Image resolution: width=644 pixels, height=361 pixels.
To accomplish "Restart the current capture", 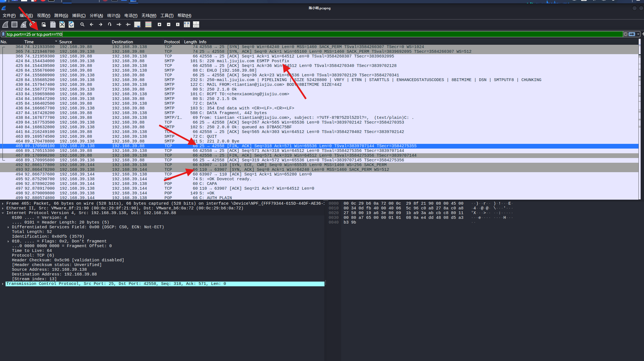I will coord(24,25).
